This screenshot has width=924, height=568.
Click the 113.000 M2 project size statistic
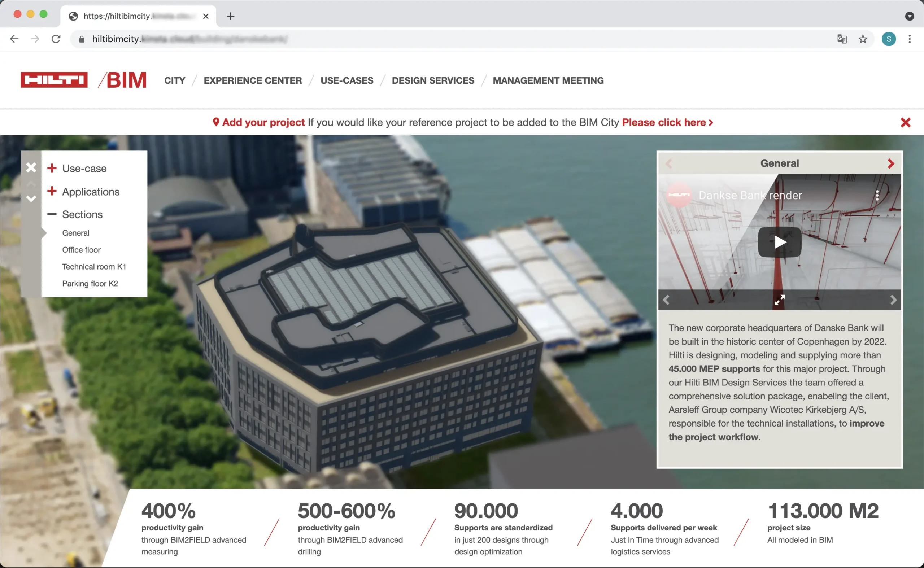[x=823, y=523]
